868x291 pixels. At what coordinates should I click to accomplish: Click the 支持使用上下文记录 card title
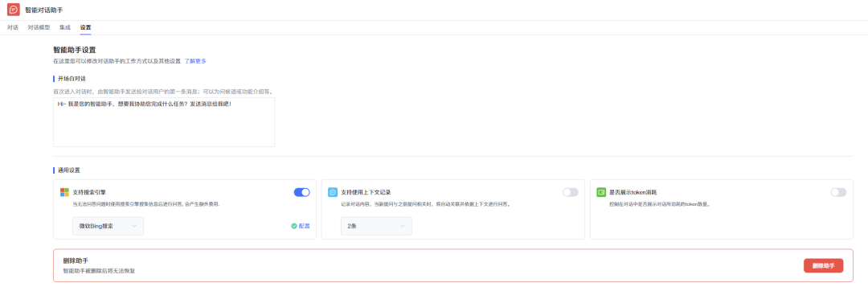click(366, 192)
